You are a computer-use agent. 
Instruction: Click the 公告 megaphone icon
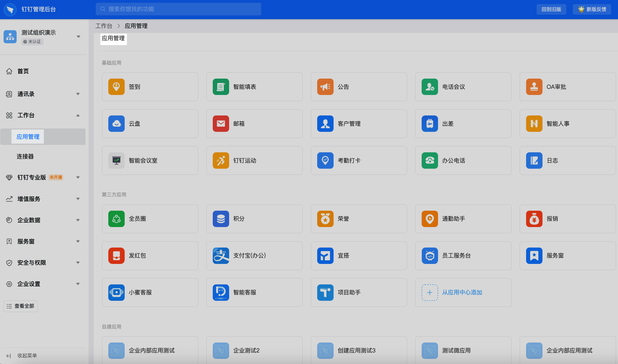325,87
